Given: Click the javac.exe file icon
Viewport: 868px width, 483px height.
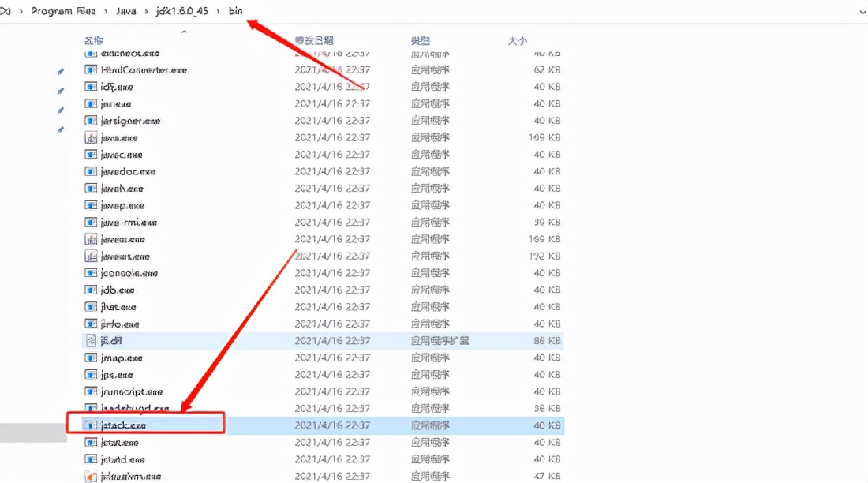Looking at the screenshot, I should tap(91, 155).
